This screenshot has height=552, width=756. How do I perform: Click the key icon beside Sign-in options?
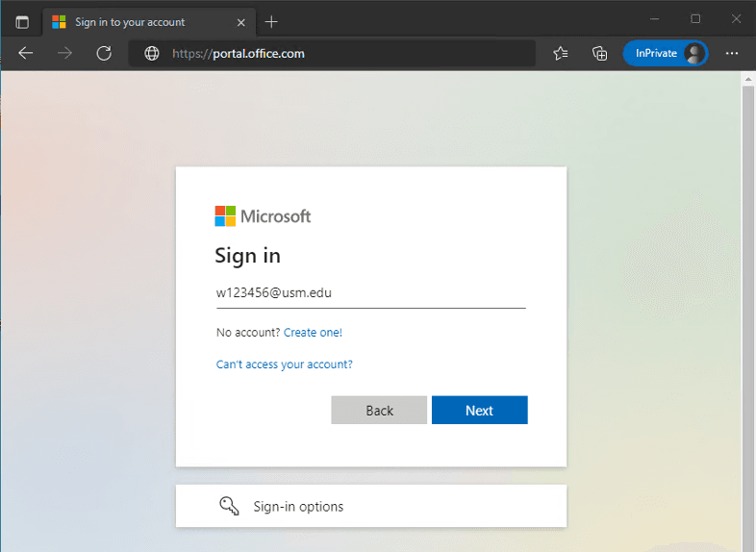(229, 506)
